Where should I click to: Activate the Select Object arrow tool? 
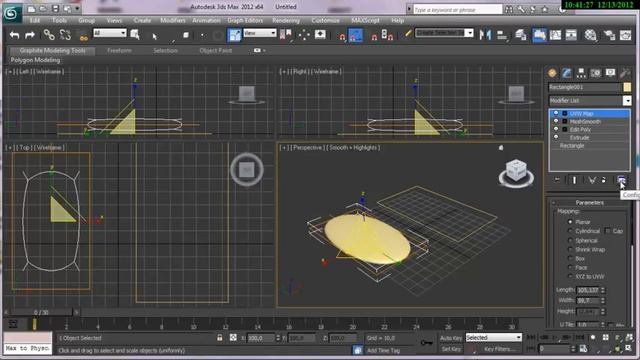155,36
